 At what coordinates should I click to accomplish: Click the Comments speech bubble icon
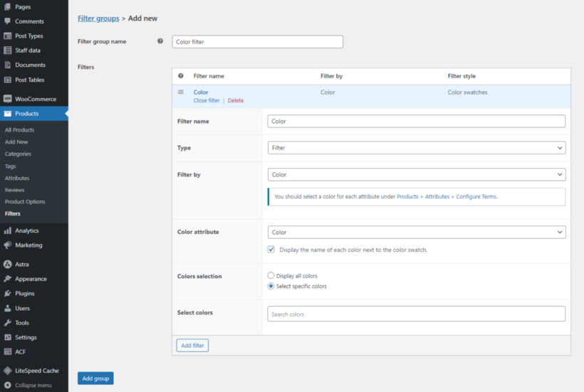coord(7,21)
